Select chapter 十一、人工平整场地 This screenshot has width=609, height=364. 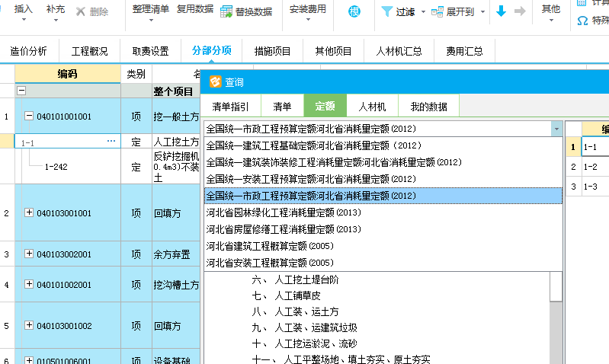coord(341,359)
